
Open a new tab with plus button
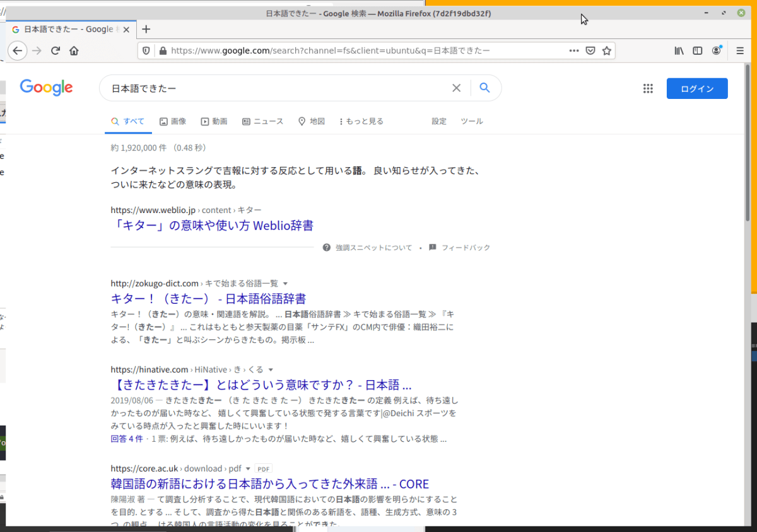(146, 29)
